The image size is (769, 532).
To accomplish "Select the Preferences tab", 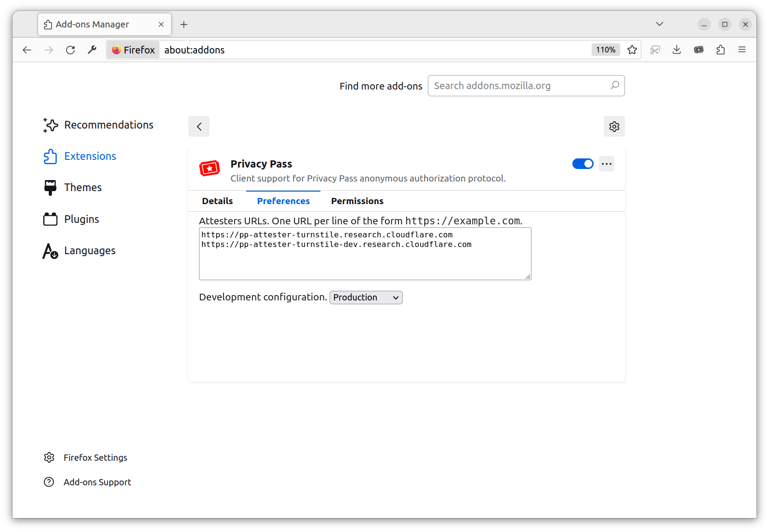I will (283, 201).
